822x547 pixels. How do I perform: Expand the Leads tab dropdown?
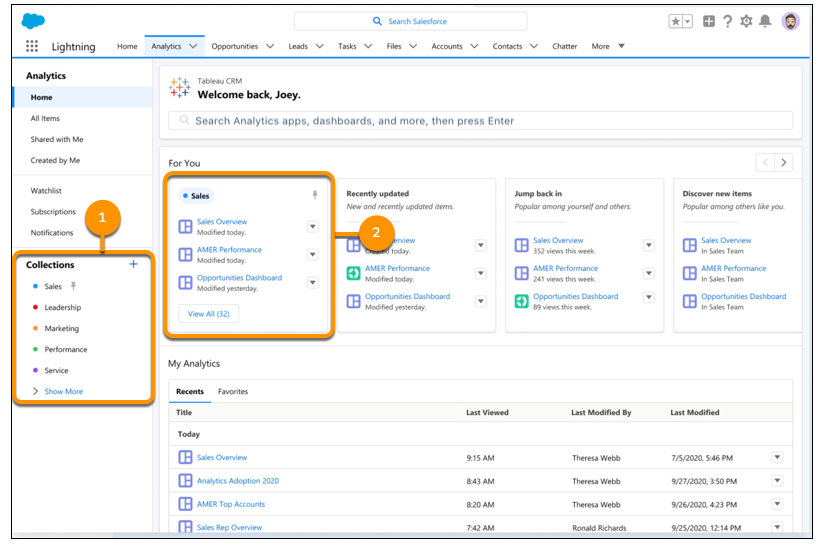click(x=319, y=46)
